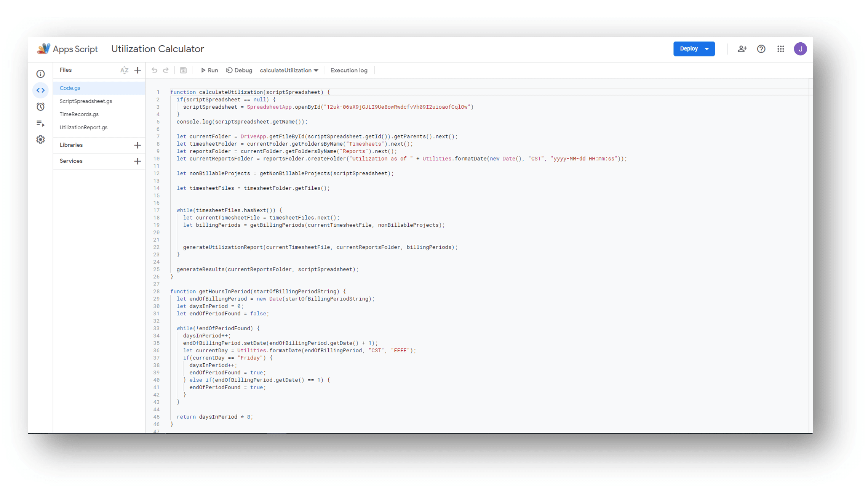Image resolution: width=868 pixels, height=491 pixels.
Task: Add a library with the plus icon
Action: tap(137, 145)
